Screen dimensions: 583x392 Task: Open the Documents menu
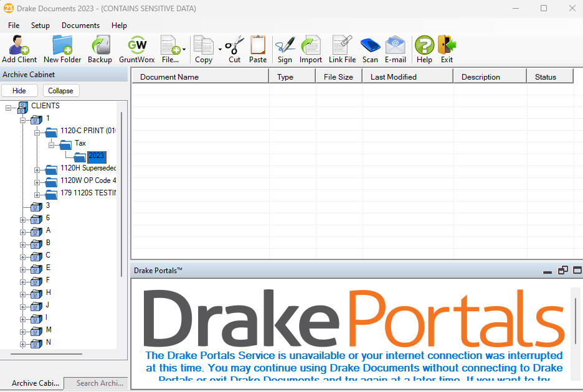point(81,26)
